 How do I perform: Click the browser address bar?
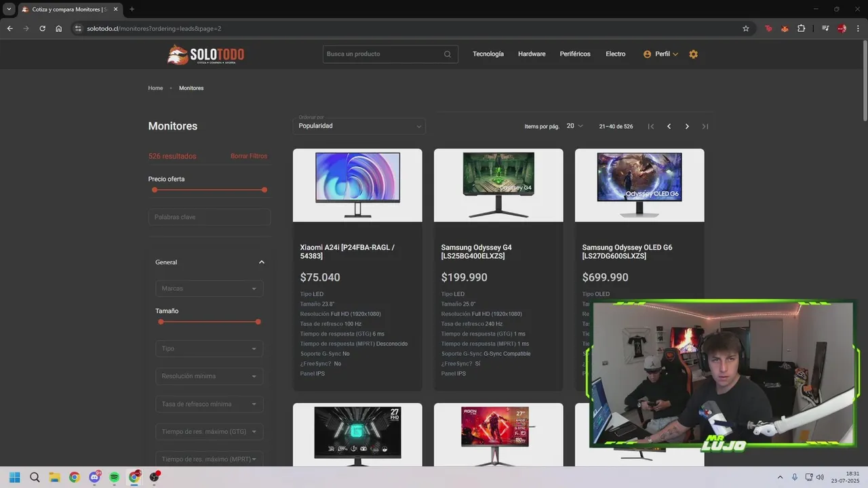coord(407,28)
